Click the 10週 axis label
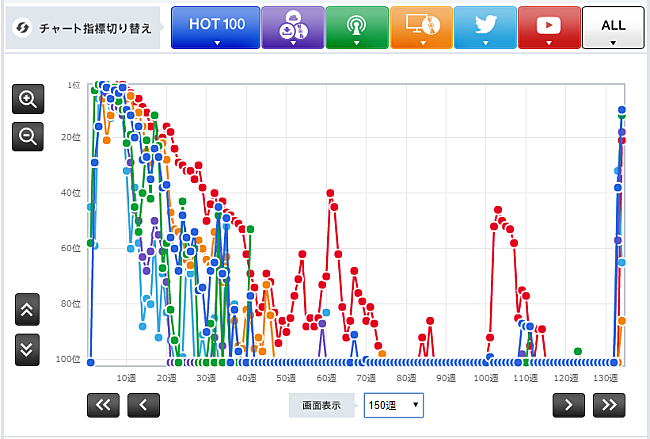650x439 pixels. 126,378
